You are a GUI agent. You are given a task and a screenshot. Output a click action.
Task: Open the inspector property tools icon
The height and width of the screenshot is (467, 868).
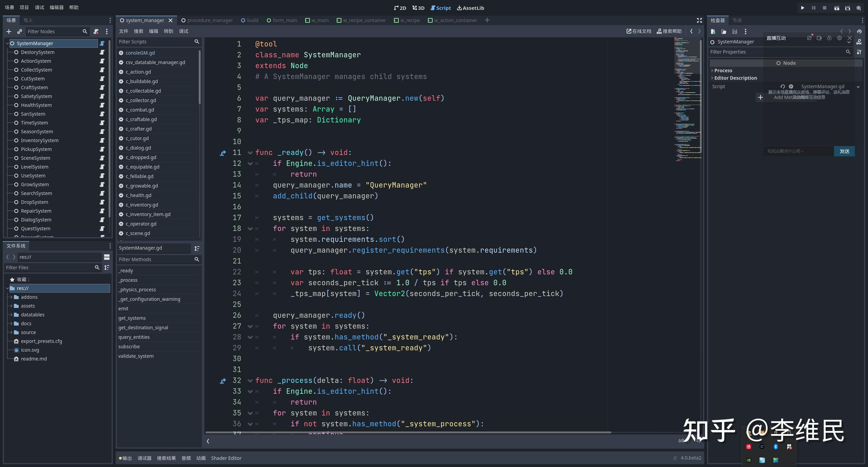(x=859, y=52)
